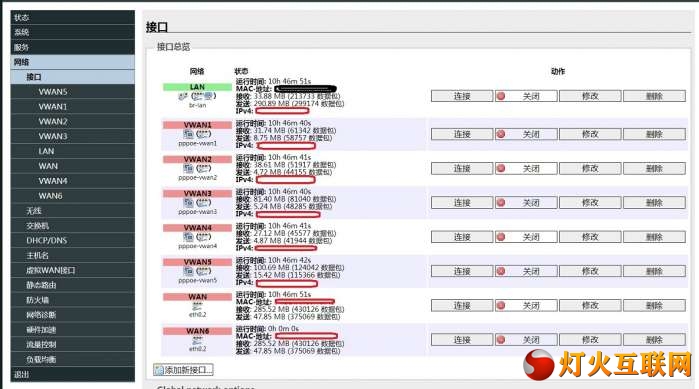Click the red stop icon in VWAN1 row
The height and width of the screenshot is (389, 699).
(x=501, y=134)
